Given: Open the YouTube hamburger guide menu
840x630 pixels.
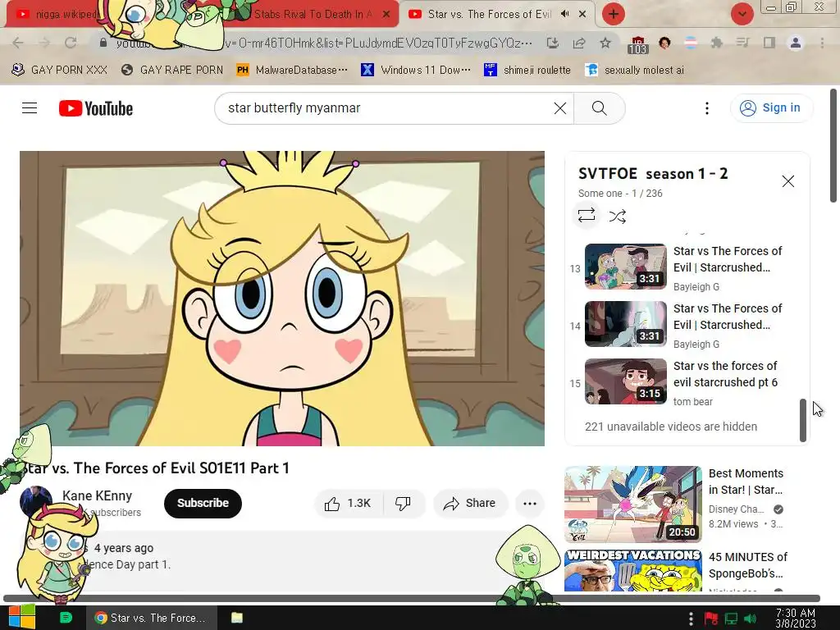Looking at the screenshot, I should (30, 108).
